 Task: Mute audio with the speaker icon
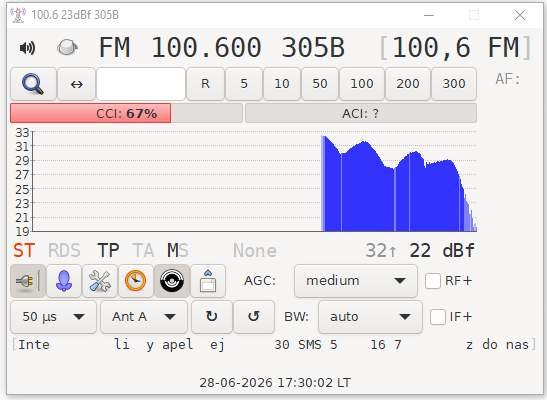pyautogui.click(x=27, y=47)
